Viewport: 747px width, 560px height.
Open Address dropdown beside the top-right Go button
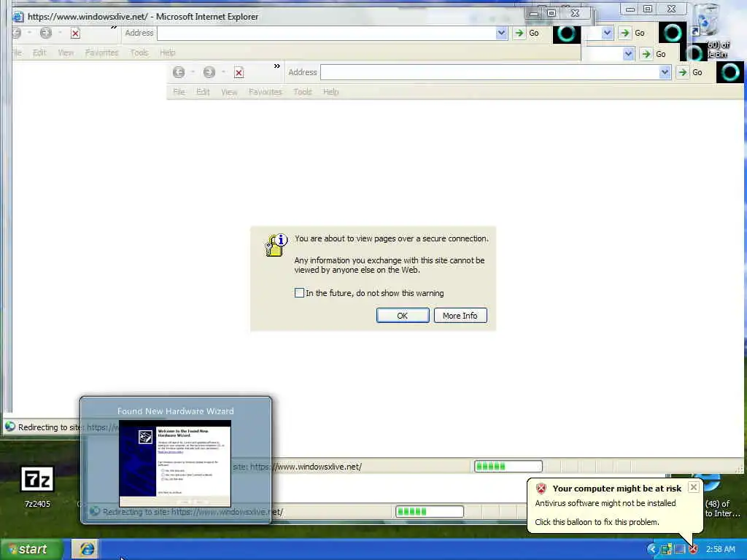[x=607, y=33]
